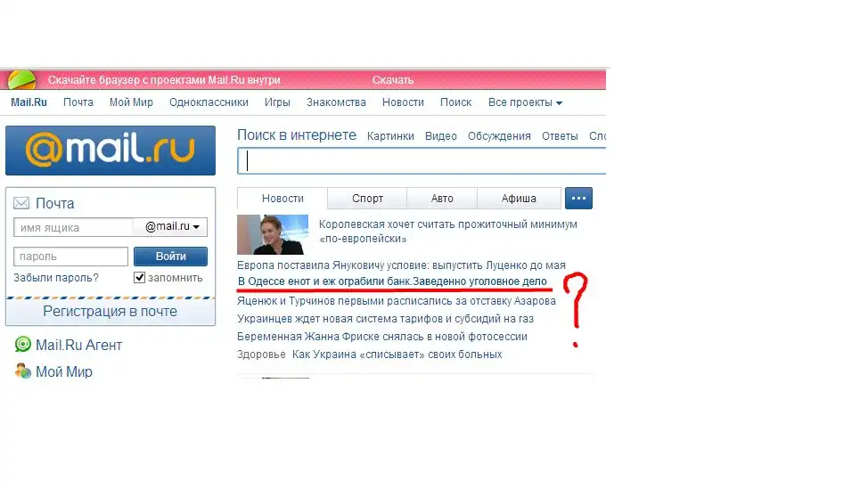Expand the @mail.ru domain dropdown
This screenshot has height=489, width=868.
click(x=171, y=227)
